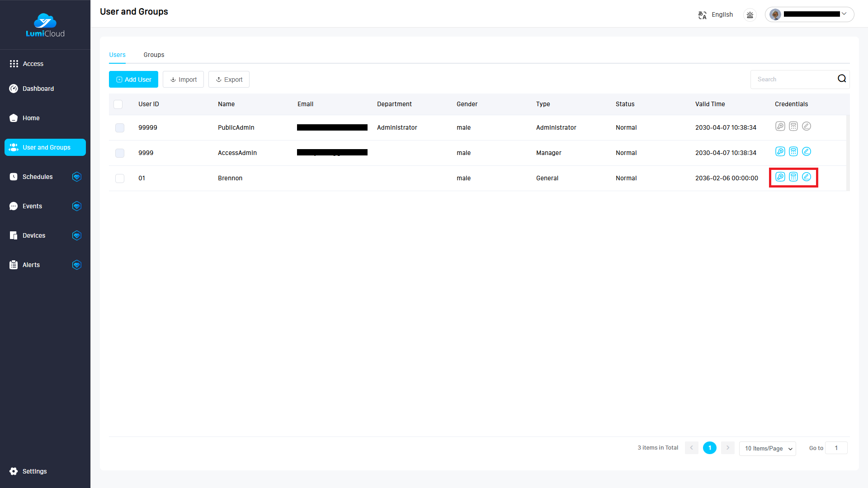This screenshot has height=488, width=868.
Task: Check the box for user Brennon
Action: 120,178
